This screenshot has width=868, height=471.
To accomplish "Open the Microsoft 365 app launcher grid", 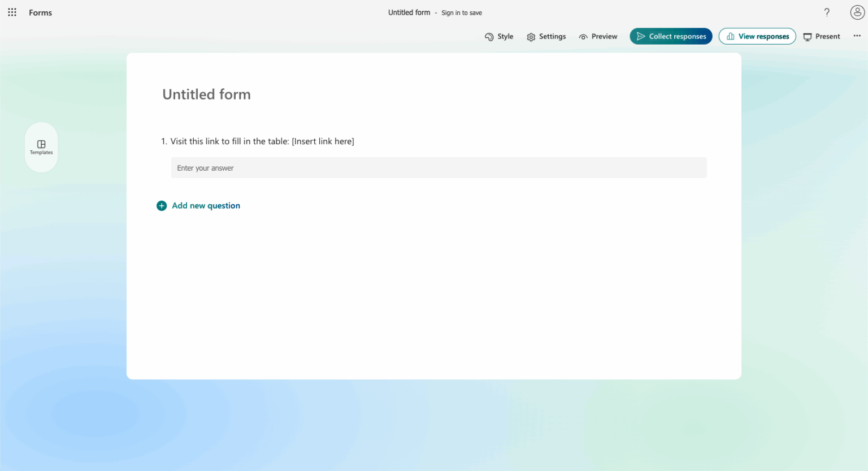I will [12, 12].
